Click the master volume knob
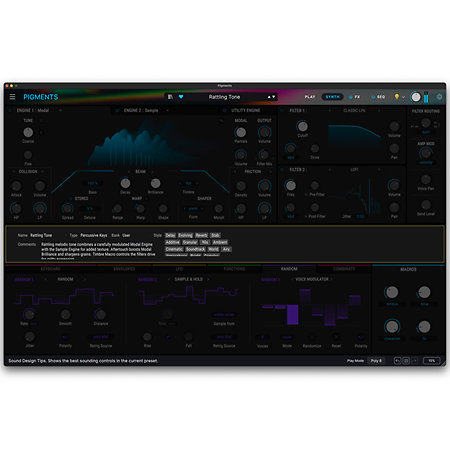 point(416,97)
